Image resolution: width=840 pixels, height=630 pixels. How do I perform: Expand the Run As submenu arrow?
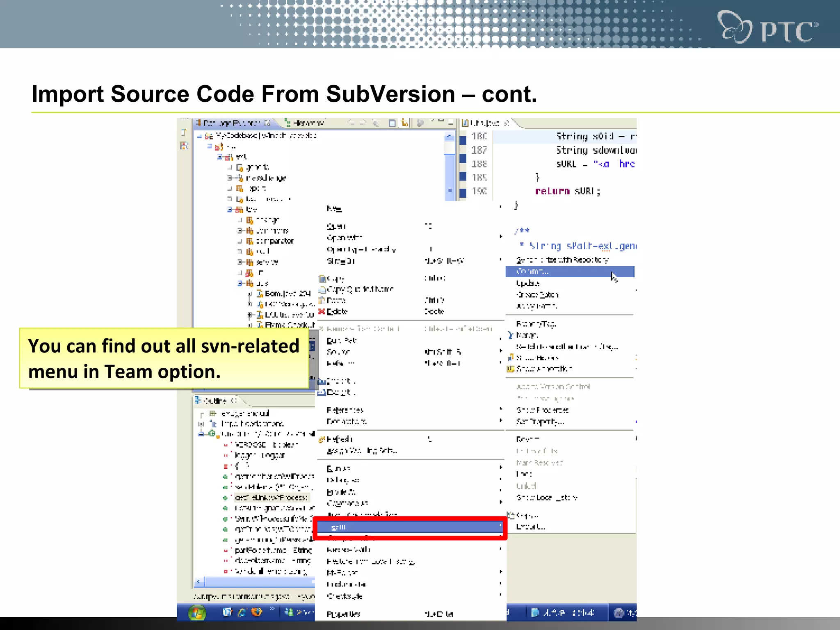point(501,468)
